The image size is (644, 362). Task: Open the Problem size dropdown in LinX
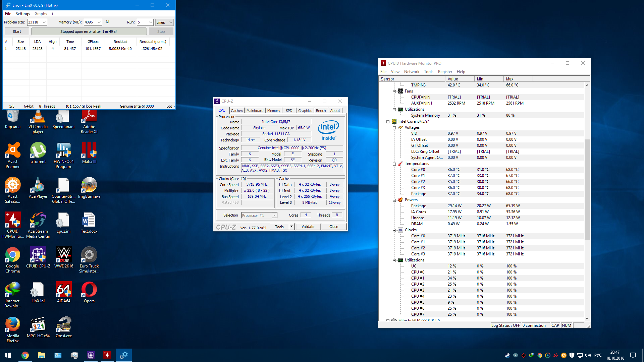(x=44, y=22)
